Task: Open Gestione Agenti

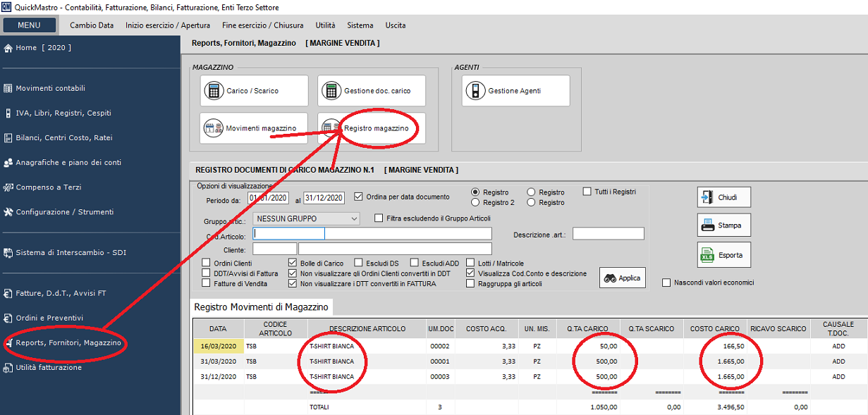Action: 516,91
